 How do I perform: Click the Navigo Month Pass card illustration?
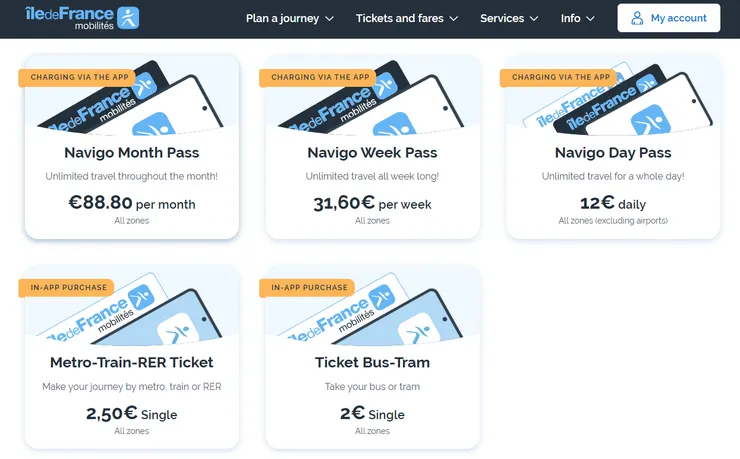pyautogui.click(x=131, y=100)
